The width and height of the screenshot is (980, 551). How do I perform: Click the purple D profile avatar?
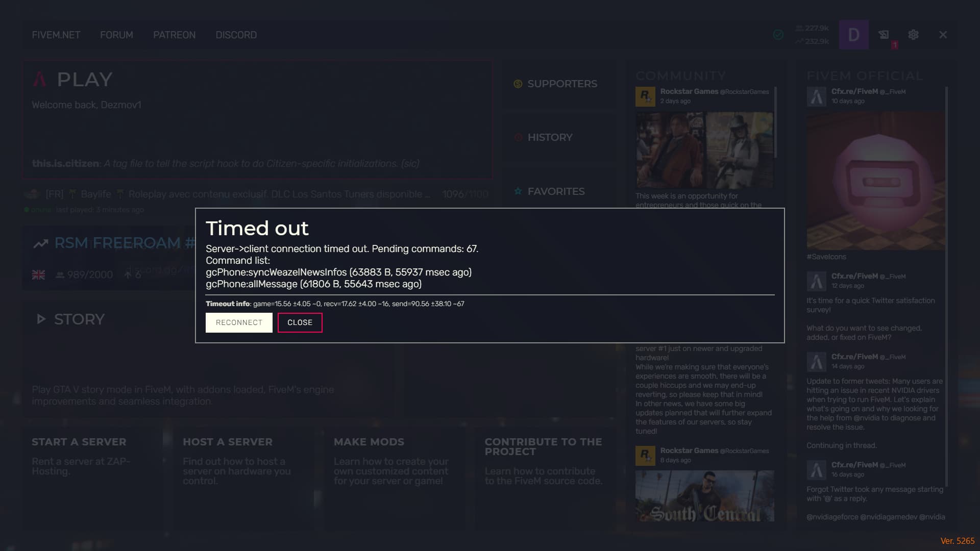point(853,35)
